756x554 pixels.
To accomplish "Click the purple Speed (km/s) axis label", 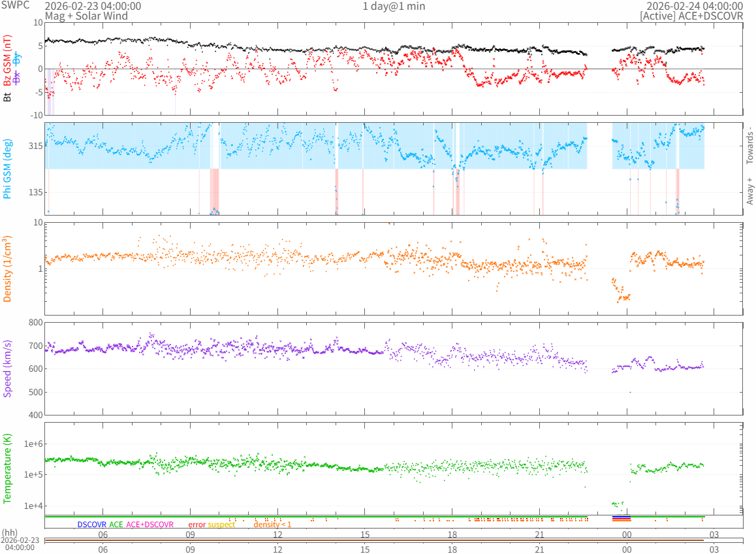I will [x=8, y=368].
